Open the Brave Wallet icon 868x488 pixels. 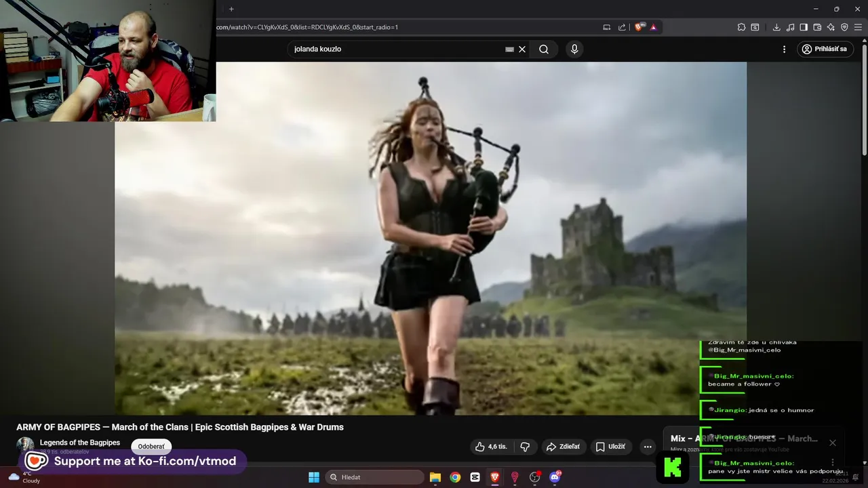point(817,27)
